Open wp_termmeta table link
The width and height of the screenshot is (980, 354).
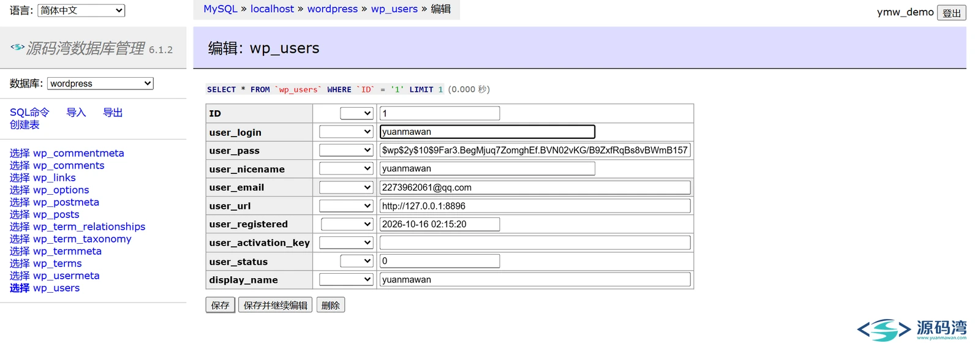(67, 251)
